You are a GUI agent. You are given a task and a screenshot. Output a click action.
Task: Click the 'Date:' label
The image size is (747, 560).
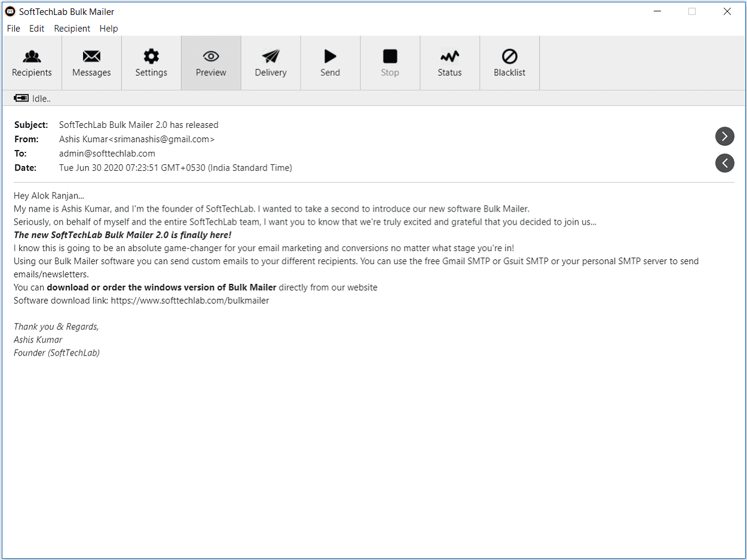[x=26, y=168]
